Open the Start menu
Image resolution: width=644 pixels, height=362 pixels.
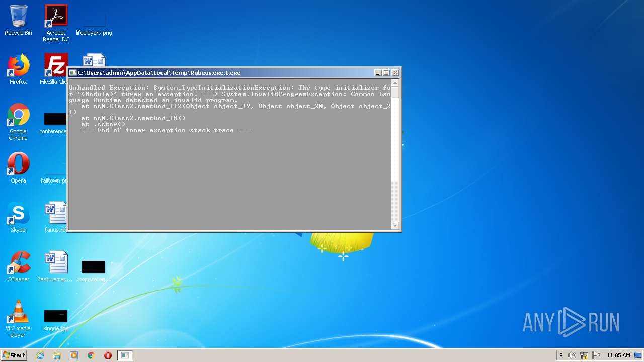(14, 355)
